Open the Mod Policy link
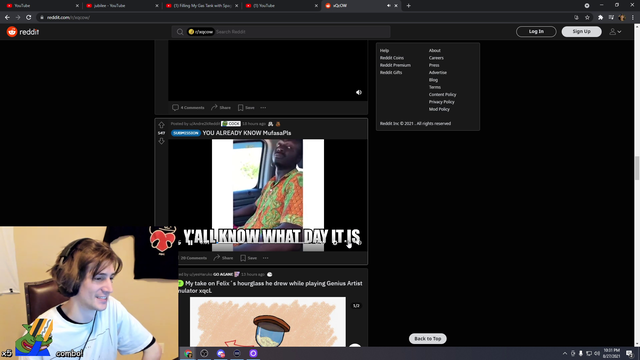The image size is (640, 360). tap(439, 109)
